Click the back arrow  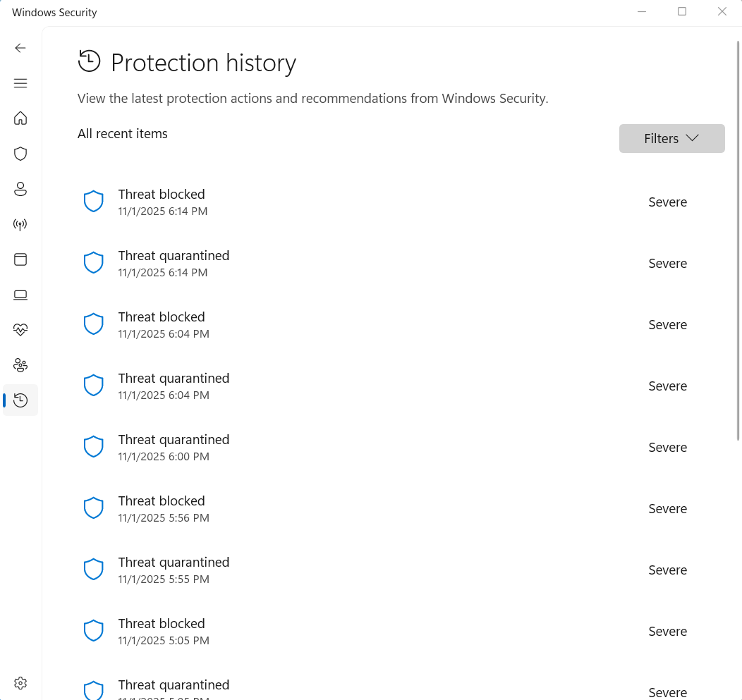pos(20,48)
